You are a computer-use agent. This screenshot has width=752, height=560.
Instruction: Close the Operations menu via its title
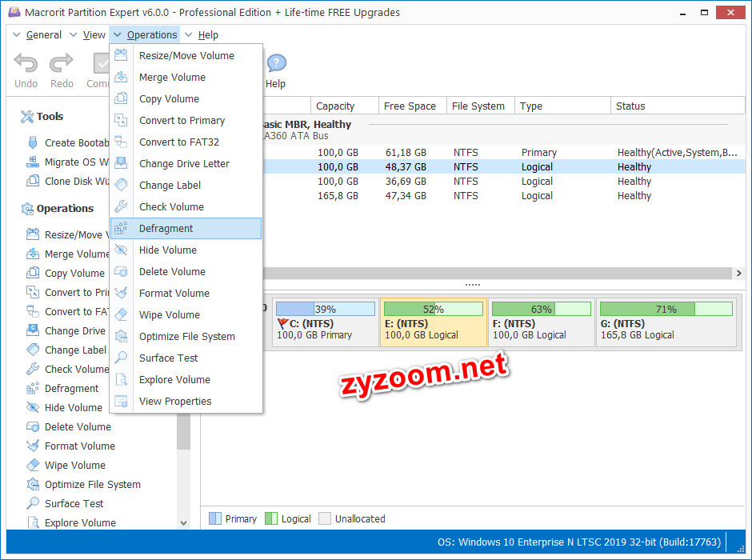[151, 34]
